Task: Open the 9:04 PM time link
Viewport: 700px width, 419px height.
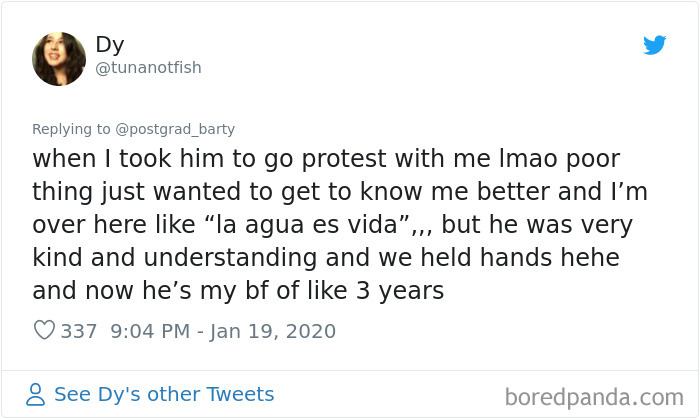Action: 150,331
